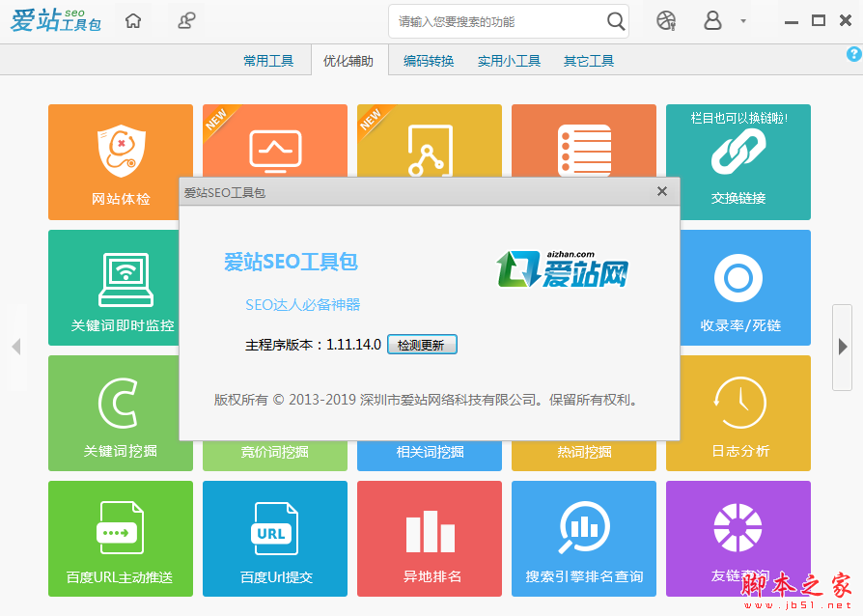Go to the home icon
Viewport: 863px width, 616px height.
pos(133,21)
